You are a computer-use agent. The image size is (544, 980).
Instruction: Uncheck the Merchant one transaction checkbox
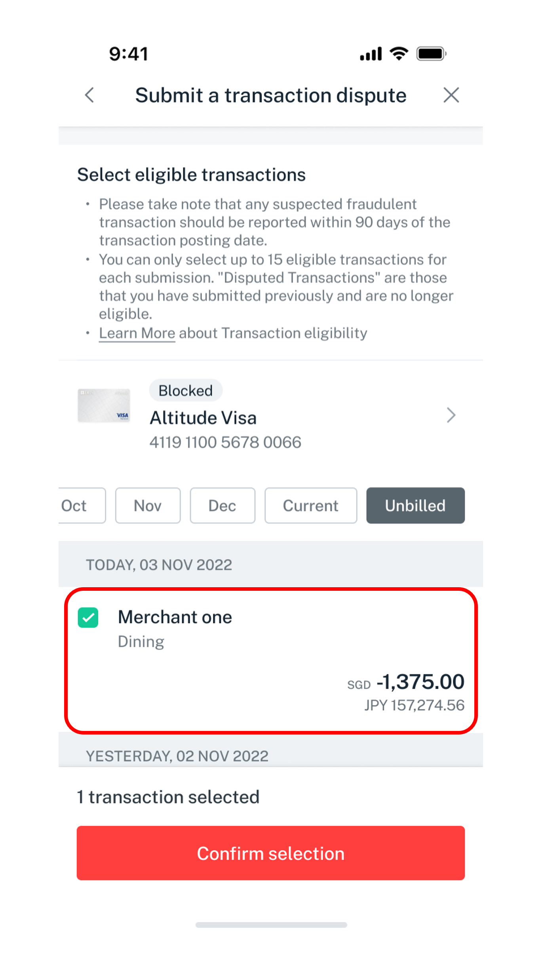tap(88, 617)
